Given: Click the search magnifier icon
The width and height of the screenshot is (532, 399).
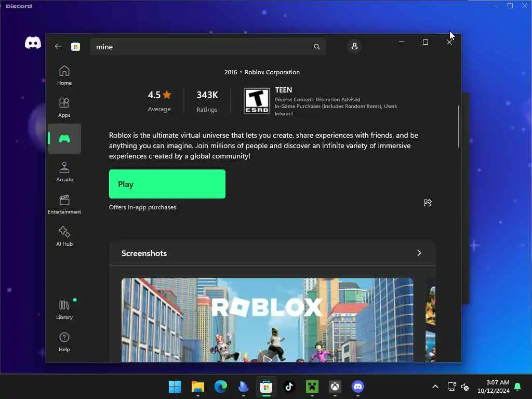Looking at the screenshot, I should point(316,47).
